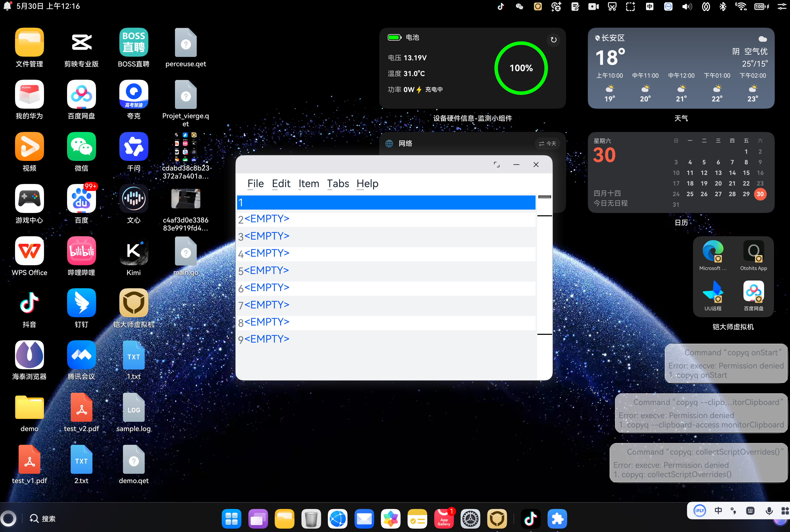This screenshot has height=532, width=790.
Task: Dismiss "copyq onStart" error notification
Action: click(x=726, y=363)
